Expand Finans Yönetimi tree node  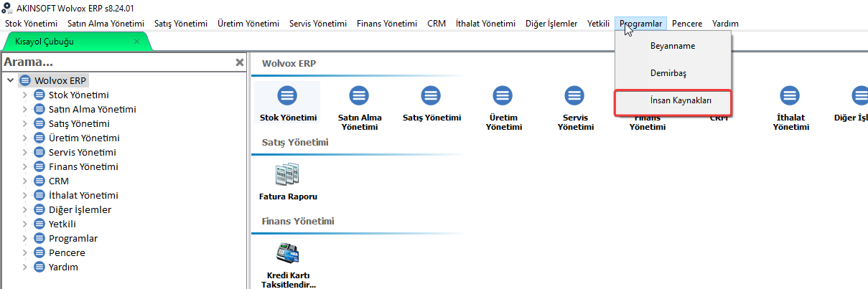tap(24, 166)
